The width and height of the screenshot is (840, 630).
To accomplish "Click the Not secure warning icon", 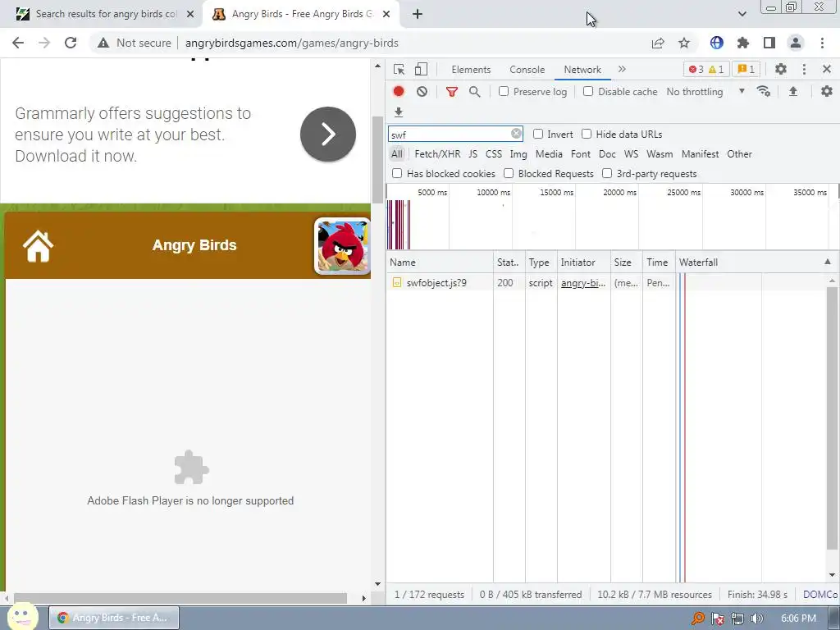I will (x=103, y=43).
